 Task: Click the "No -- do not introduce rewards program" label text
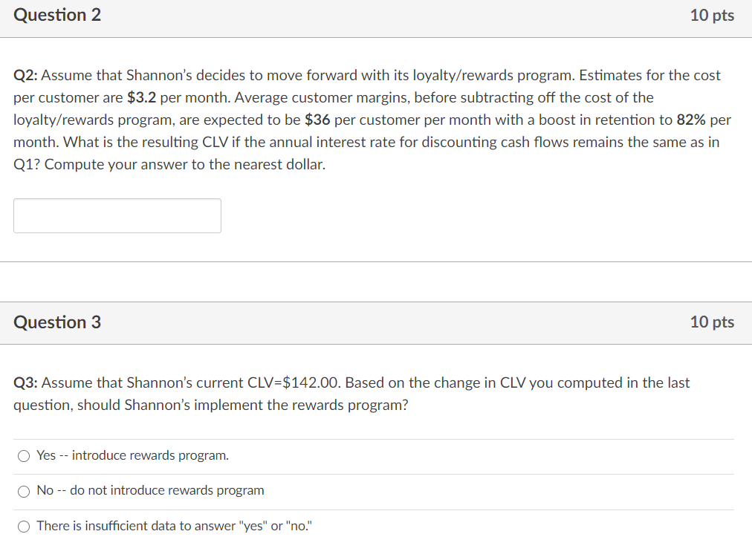pos(150,491)
